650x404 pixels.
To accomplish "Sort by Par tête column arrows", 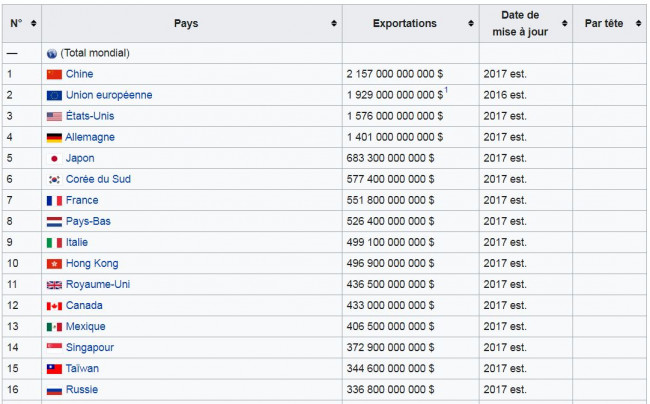I will (638, 23).
